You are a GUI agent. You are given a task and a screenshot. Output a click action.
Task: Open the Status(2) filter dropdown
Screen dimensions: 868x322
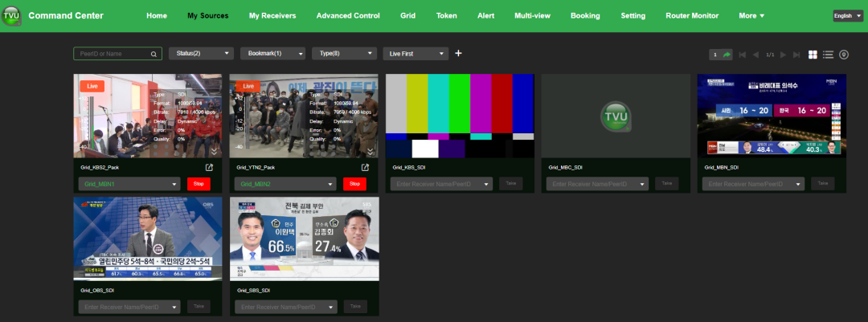click(x=201, y=54)
